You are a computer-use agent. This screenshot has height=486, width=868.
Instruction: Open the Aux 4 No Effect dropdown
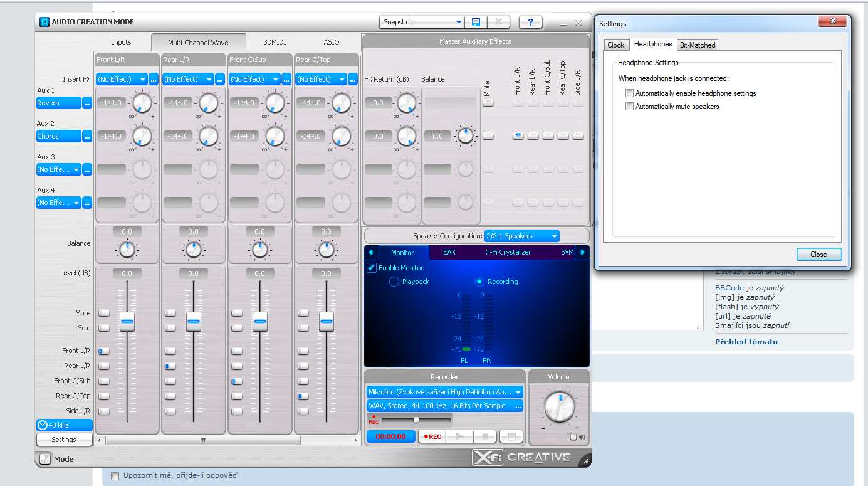point(59,203)
